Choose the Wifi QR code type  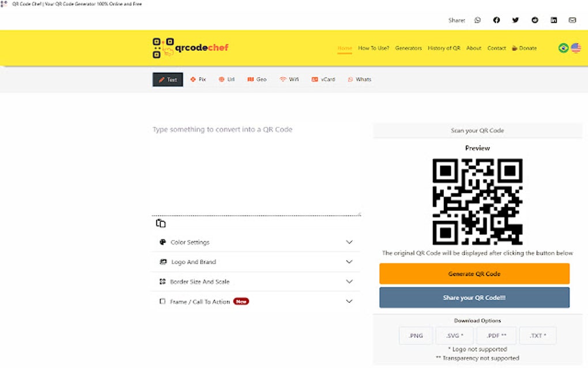[289, 80]
